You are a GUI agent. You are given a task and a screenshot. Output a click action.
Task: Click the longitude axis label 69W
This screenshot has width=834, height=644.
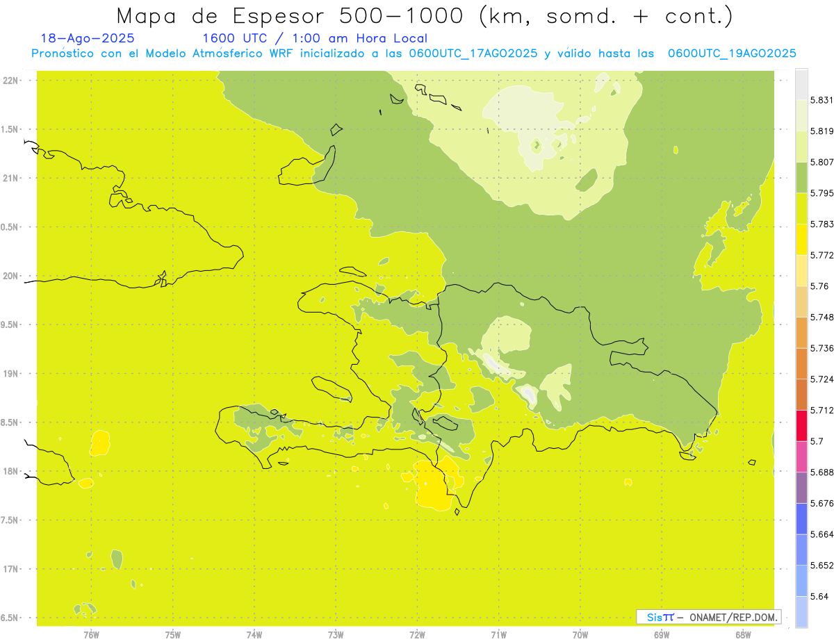point(662,634)
